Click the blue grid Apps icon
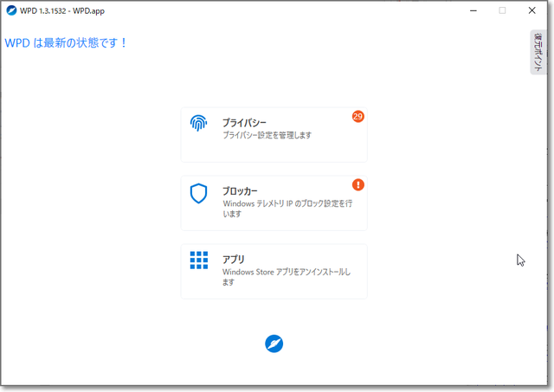This screenshot has height=392, width=554. [x=199, y=260]
